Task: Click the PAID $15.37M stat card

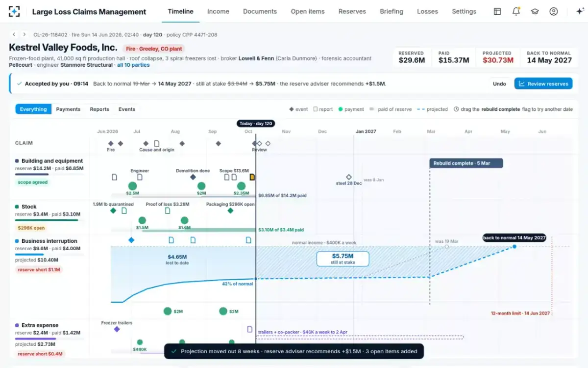Action: [454, 57]
